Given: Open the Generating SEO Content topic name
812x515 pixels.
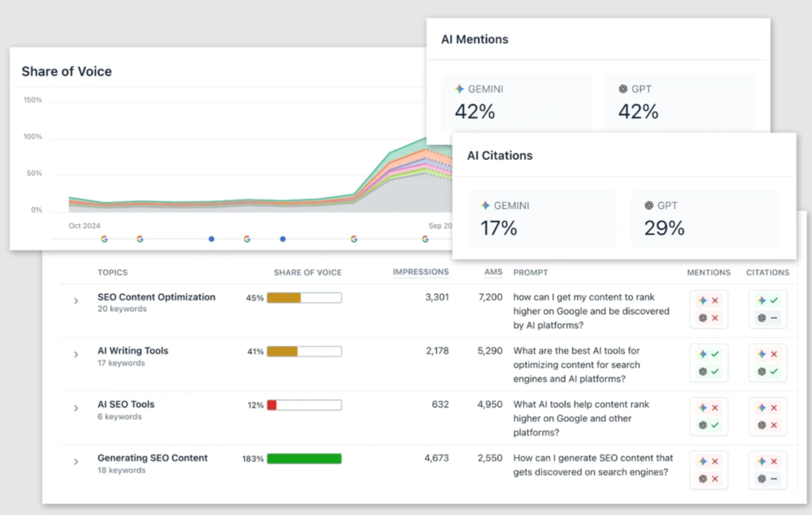Looking at the screenshot, I should coord(152,458).
